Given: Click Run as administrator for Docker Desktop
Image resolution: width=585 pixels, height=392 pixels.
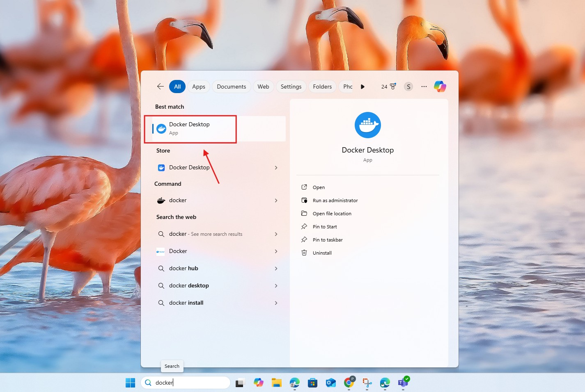Looking at the screenshot, I should 335,201.
